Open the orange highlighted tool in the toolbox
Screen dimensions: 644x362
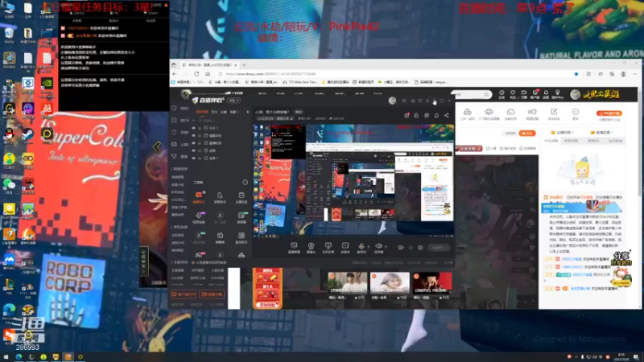pos(199,197)
